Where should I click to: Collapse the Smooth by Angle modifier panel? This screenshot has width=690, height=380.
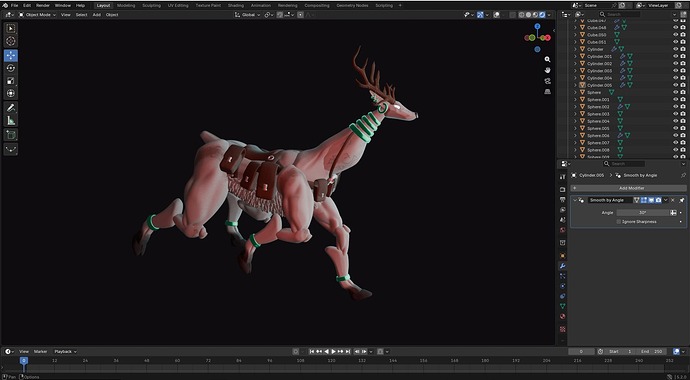coord(575,200)
